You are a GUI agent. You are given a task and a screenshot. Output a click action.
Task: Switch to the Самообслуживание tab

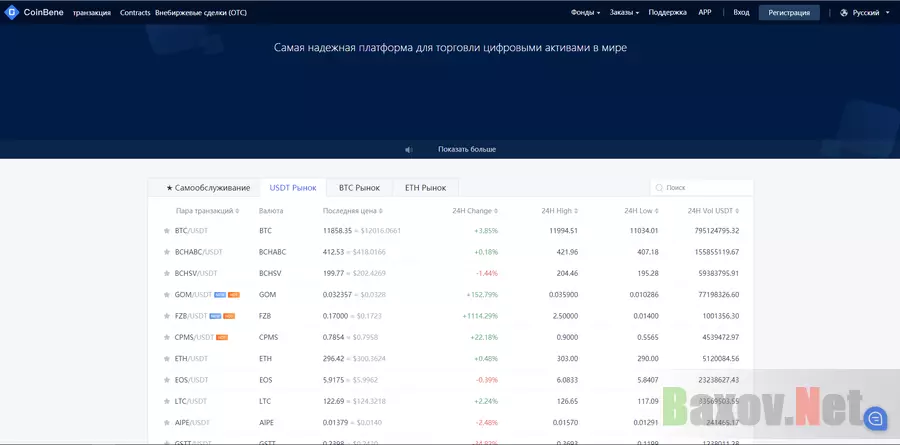(208, 188)
